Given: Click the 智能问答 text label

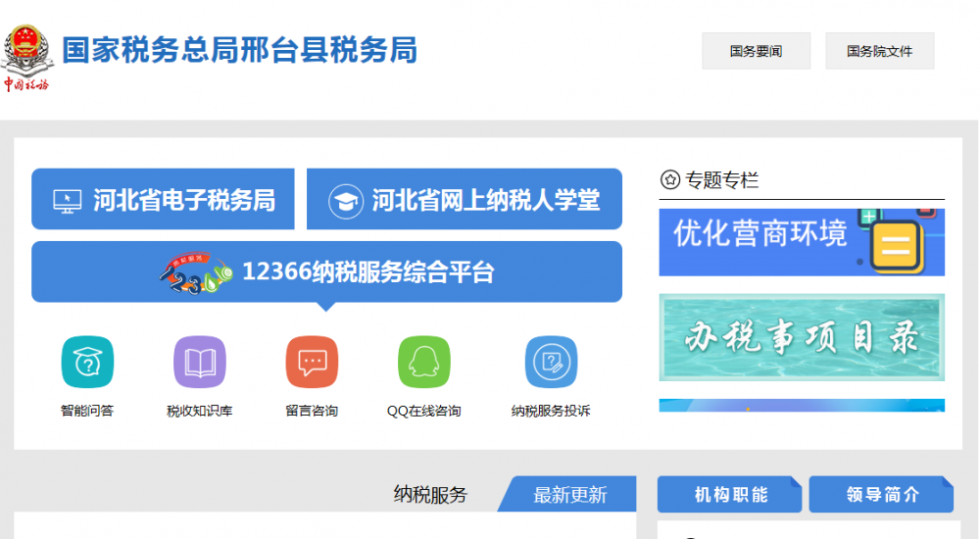Looking at the screenshot, I should pyautogui.click(x=87, y=411).
